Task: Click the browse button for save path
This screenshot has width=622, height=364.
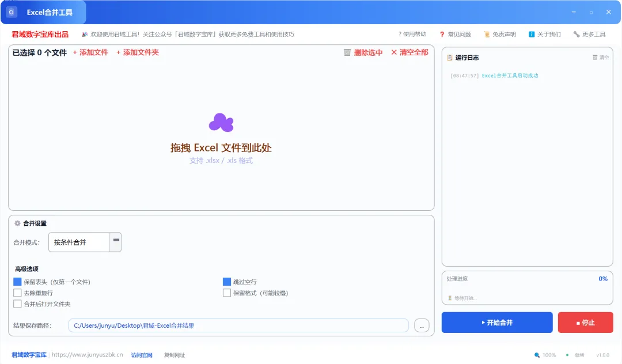Action: pyautogui.click(x=422, y=325)
